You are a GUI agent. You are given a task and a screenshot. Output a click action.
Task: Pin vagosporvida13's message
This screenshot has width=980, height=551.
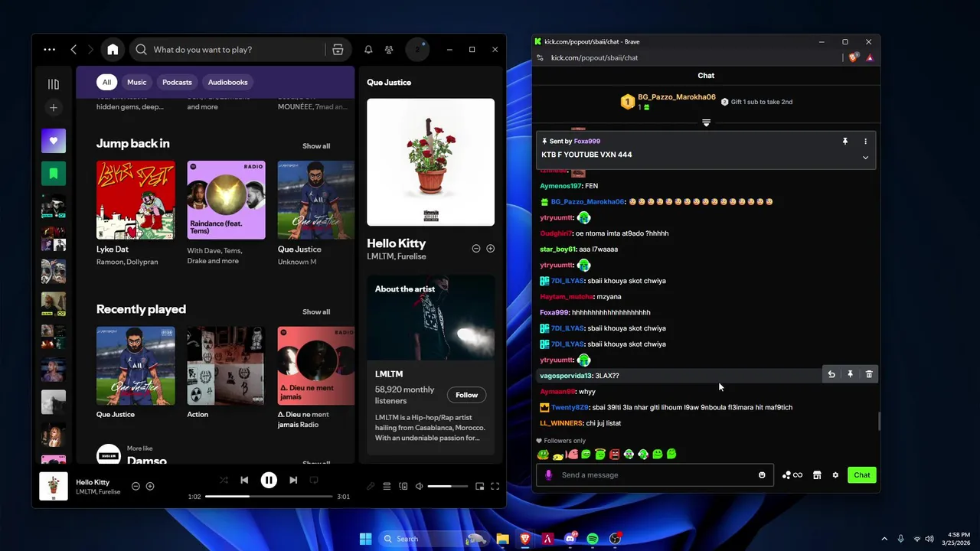click(850, 374)
